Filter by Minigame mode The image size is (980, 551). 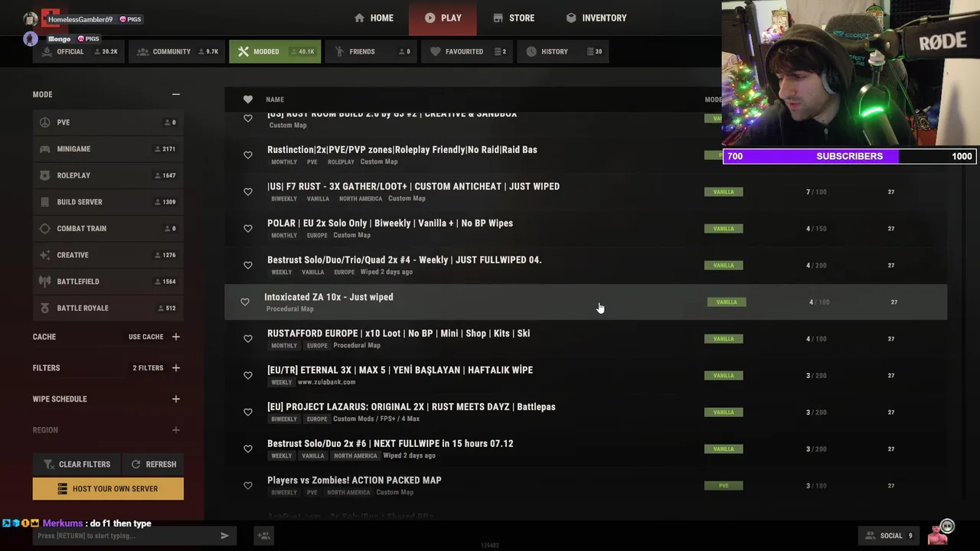click(x=107, y=149)
